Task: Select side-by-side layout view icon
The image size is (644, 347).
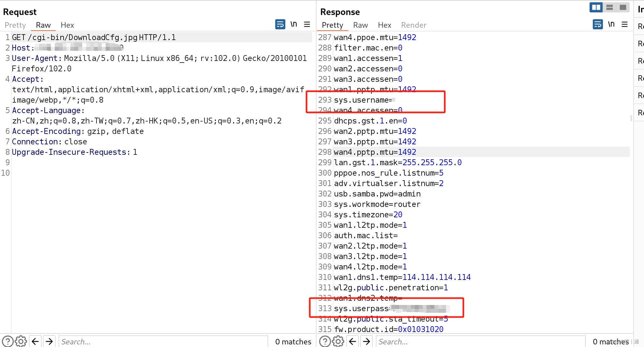Action: coord(596,7)
